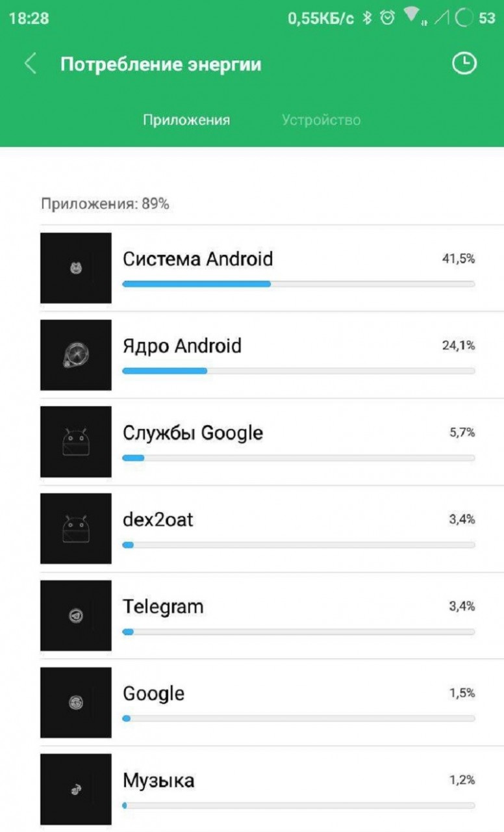Screen dimensions: 504x832
Task: Tap the back arrow in header
Action: pyautogui.click(x=30, y=64)
